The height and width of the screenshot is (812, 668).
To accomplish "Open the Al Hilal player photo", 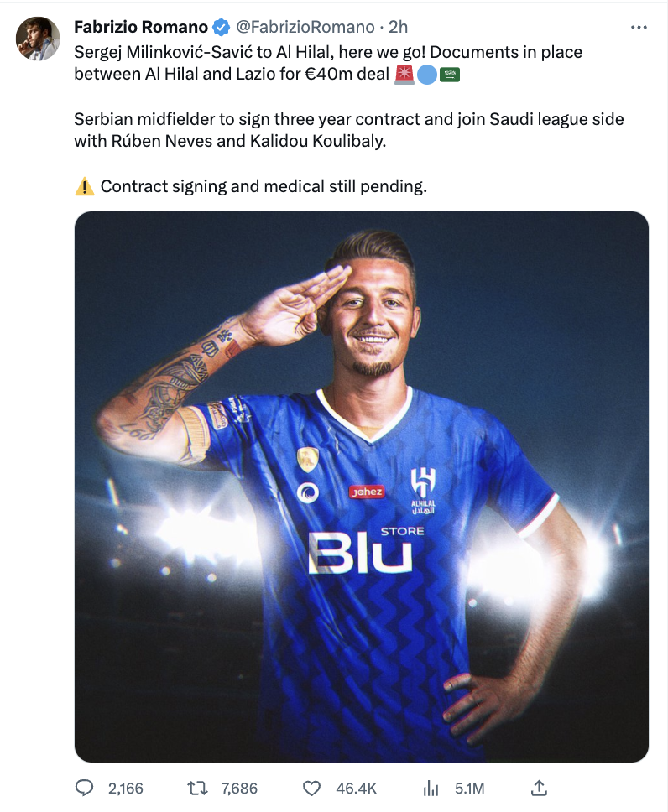I will (x=361, y=487).
